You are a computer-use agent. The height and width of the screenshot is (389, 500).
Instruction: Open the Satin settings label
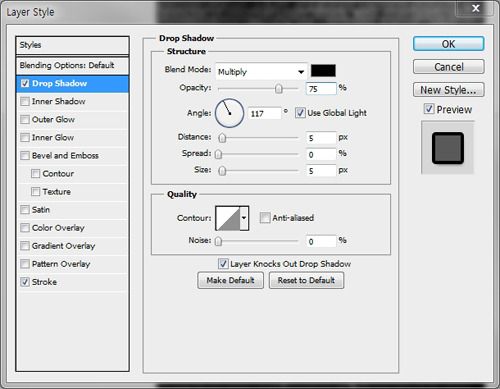[41, 210]
